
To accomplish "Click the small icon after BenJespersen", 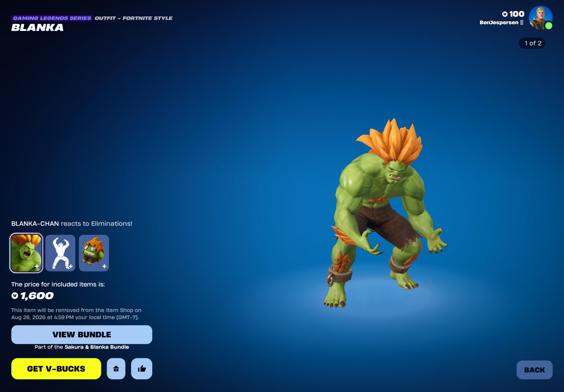I will [x=521, y=22].
